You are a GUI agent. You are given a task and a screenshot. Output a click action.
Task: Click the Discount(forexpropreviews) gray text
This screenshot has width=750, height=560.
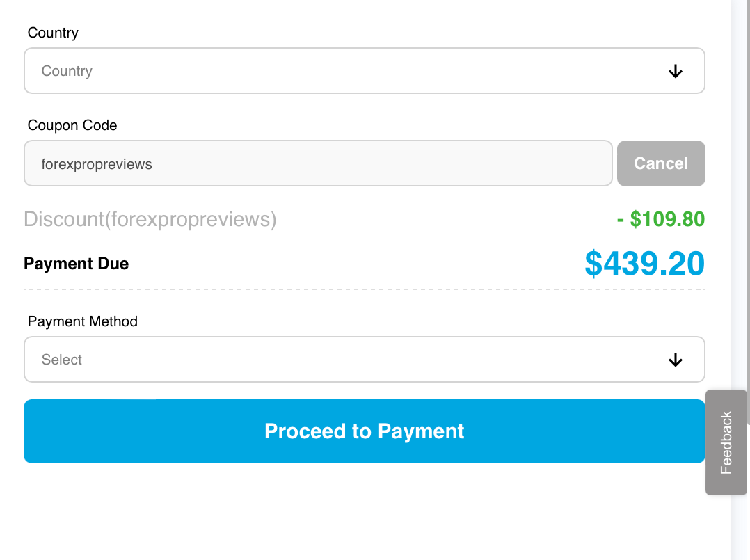coord(150,220)
